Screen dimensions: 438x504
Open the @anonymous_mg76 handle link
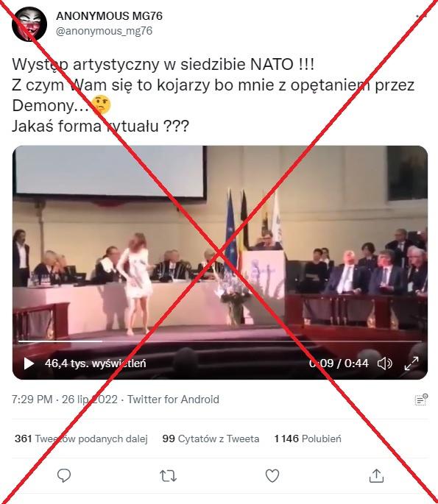[x=105, y=31]
